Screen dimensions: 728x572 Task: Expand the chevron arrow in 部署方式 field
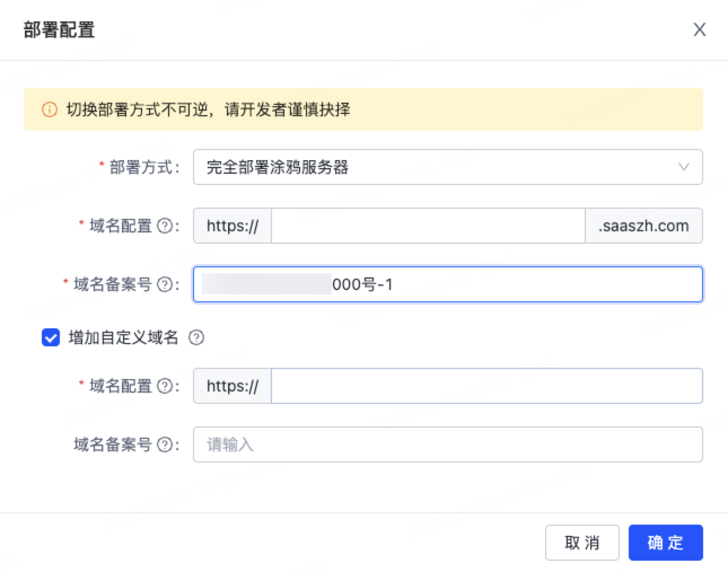(x=683, y=167)
